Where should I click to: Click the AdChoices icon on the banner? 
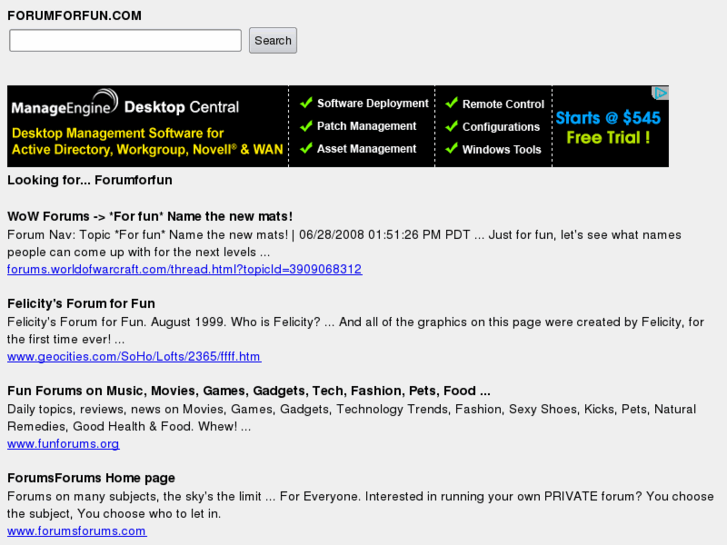pyautogui.click(x=660, y=93)
